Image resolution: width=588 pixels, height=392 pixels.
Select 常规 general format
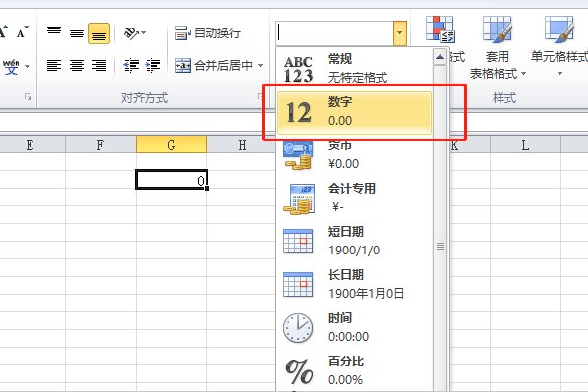coord(354,68)
